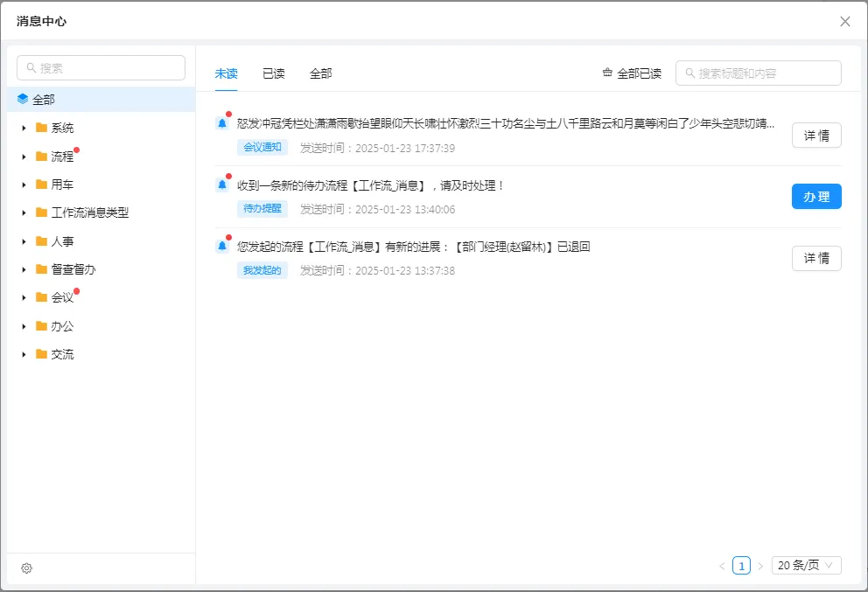
Task: Click bell icon of the meeting notification message
Action: point(222,123)
